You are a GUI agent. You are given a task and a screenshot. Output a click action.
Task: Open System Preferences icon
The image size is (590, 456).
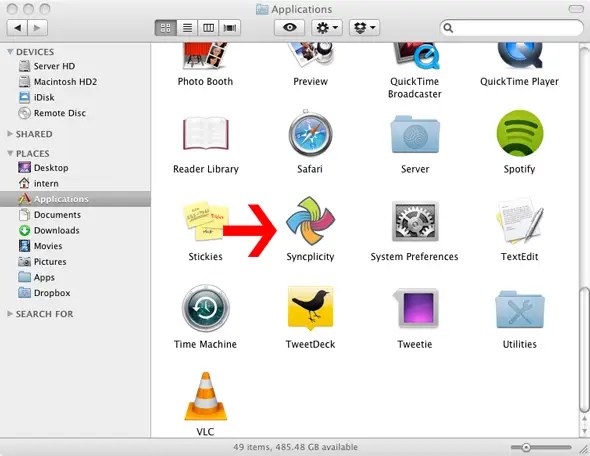(x=415, y=221)
